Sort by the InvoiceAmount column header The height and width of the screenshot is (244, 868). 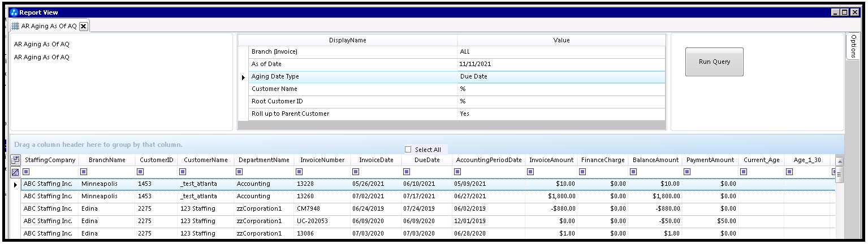click(551, 160)
